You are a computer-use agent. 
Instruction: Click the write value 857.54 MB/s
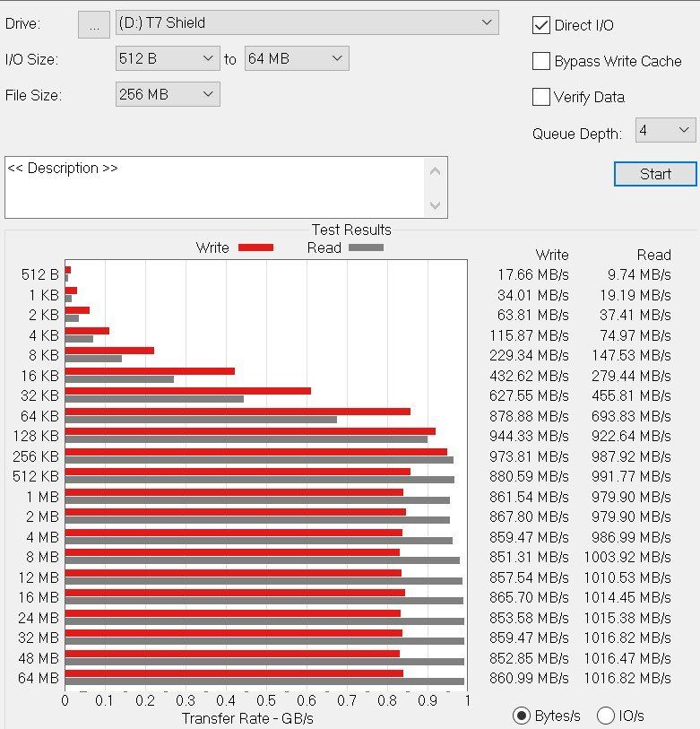[x=529, y=577]
